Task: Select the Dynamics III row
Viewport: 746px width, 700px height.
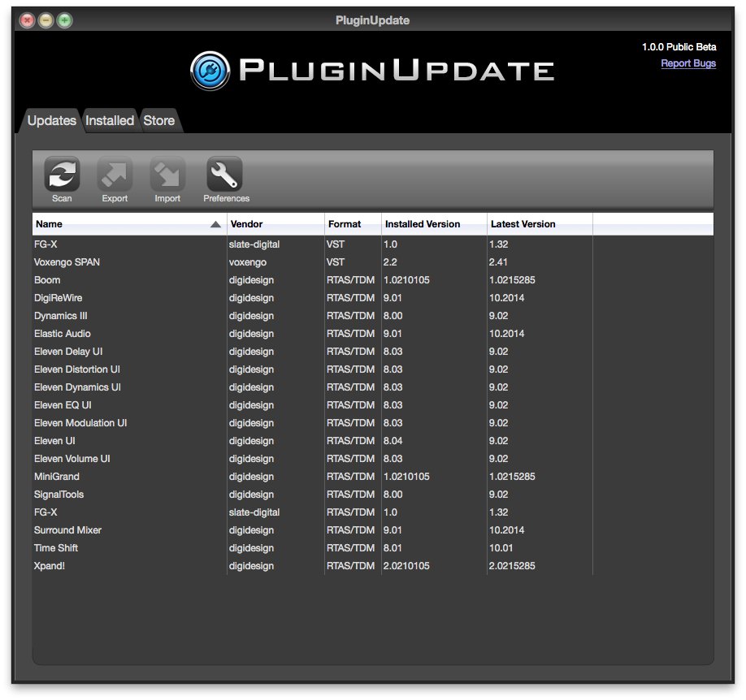Action: (373, 316)
